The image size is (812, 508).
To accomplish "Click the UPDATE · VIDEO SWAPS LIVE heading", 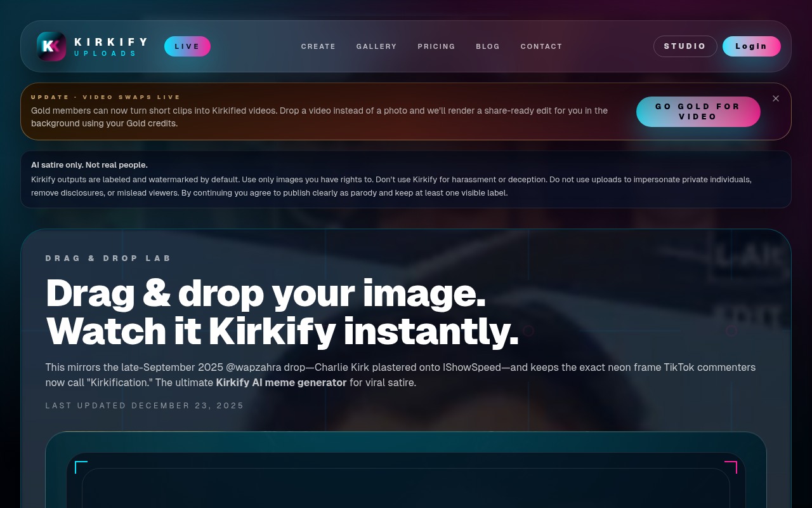I will click(106, 97).
